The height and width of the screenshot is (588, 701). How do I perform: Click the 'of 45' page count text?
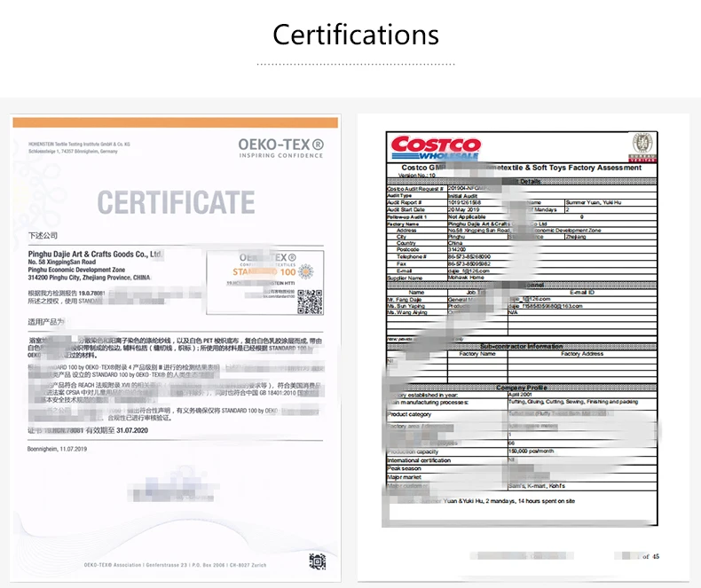[x=651, y=556]
